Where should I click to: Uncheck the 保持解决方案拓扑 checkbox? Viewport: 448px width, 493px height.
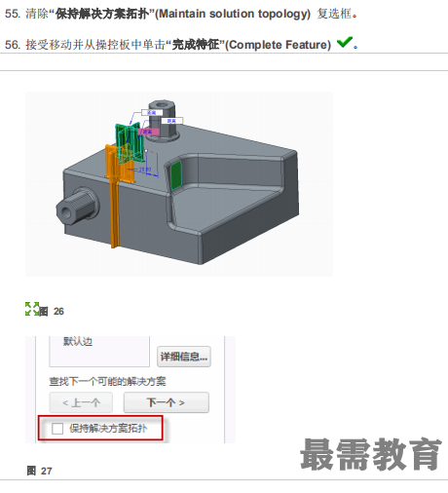(57, 429)
